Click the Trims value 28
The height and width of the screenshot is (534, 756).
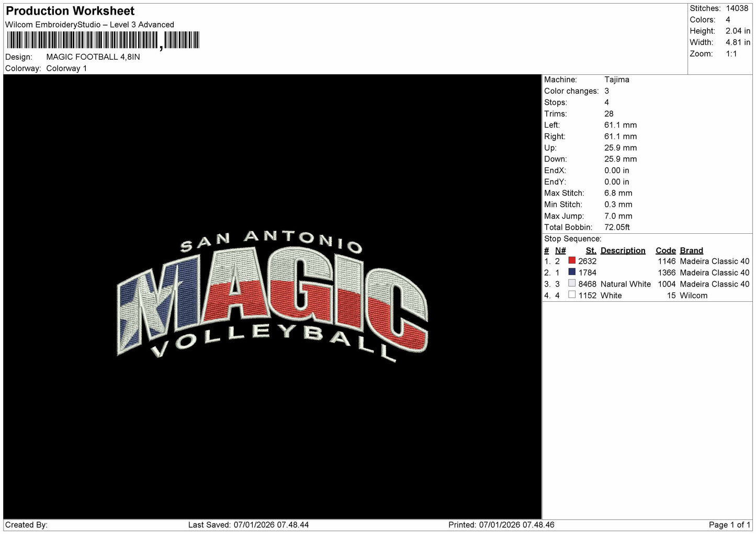(609, 113)
